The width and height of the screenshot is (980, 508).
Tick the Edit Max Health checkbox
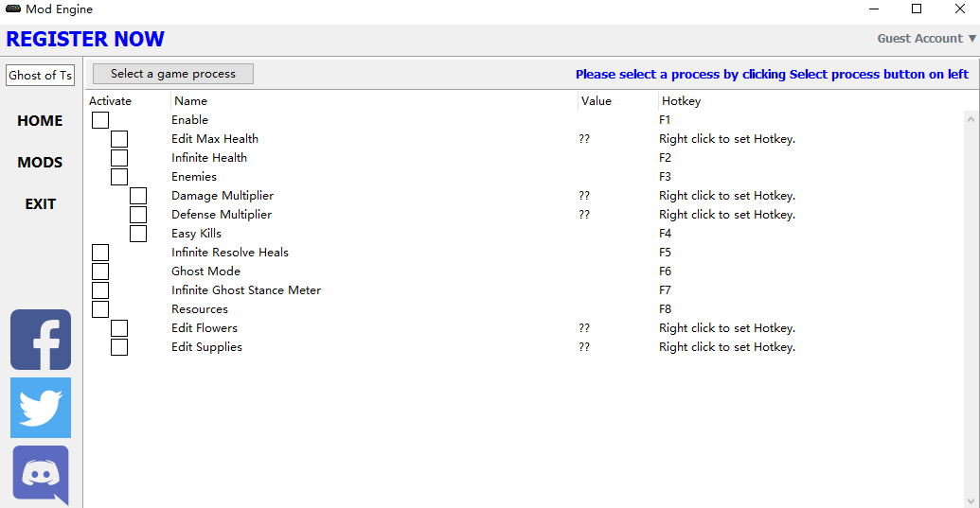[x=119, y=139]
